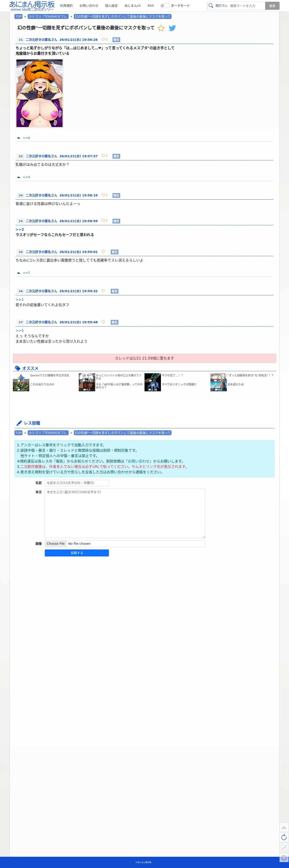Screen dimensions: 289x868
Task: Open recommended thread これは当たりなのか
Action: pyautogui.click(x=42, y=385)
